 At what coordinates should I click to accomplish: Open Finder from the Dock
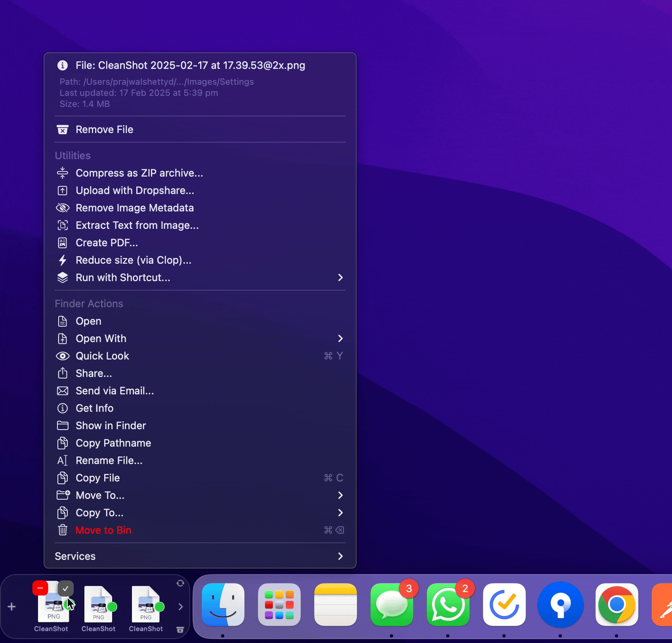[x=223, y=605]
